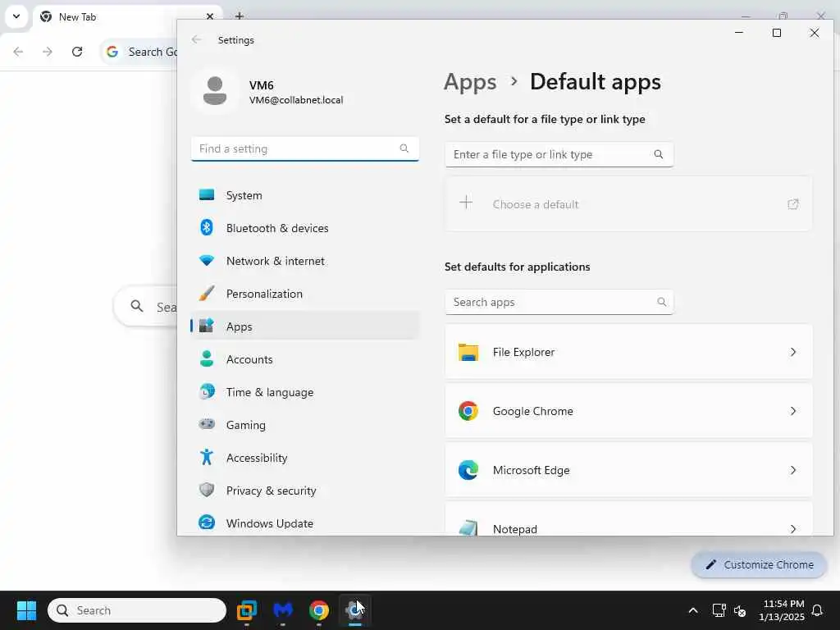Image resolution: width=840 pixels, height=630 pixels.
Task: Click the network tray icon
Action: click(719, 610)
